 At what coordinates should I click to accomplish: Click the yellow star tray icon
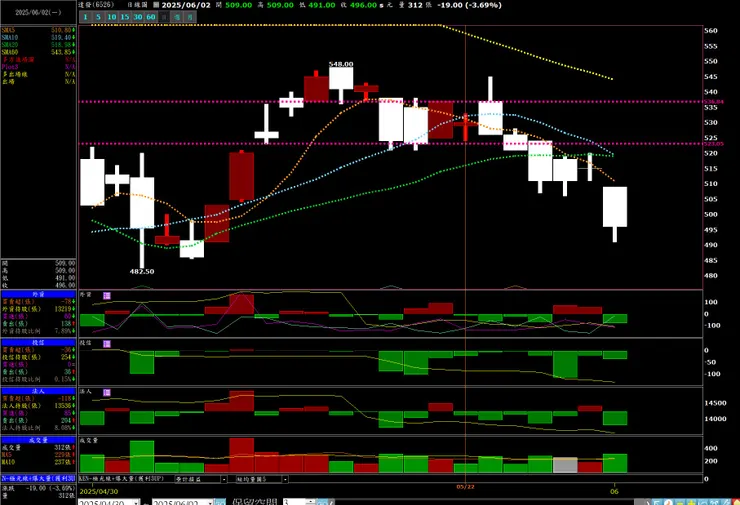click(691, 502)
